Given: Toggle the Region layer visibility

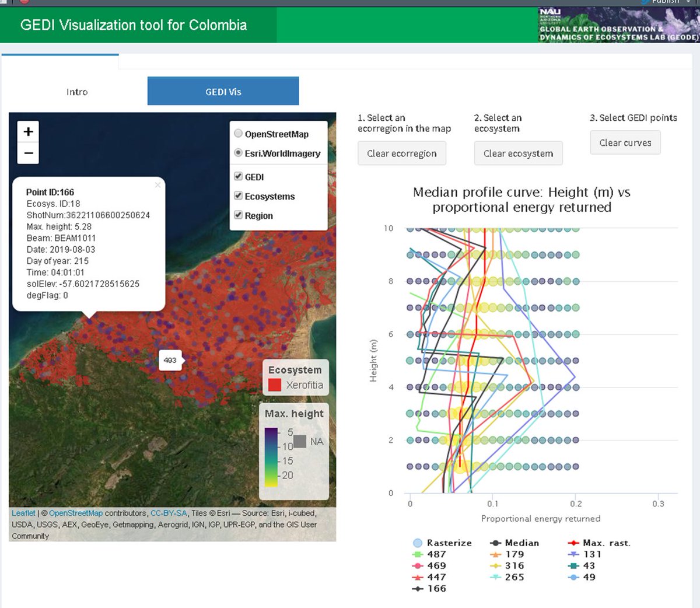Looking at the screenshot, I should pos(238,215).
